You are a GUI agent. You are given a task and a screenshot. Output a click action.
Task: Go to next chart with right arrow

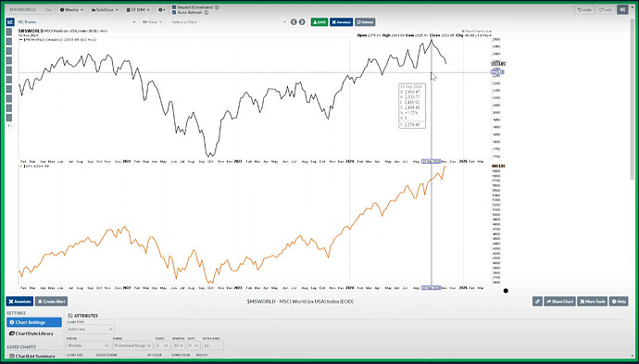[302, 22]
